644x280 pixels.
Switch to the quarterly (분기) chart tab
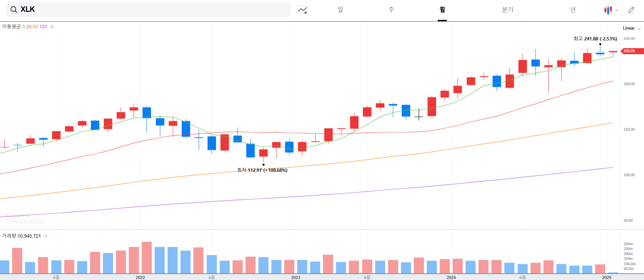(507, 10)
